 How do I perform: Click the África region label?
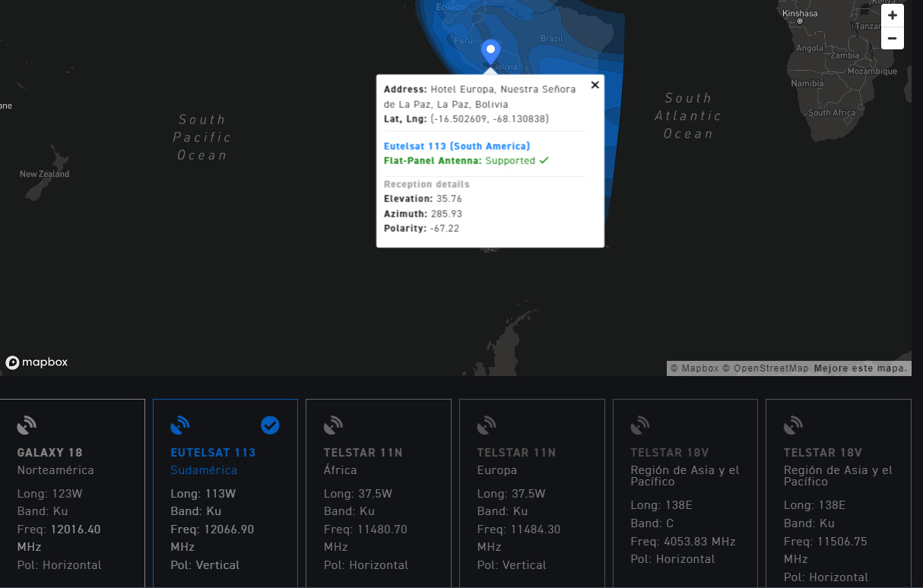[x=340, y=470]
